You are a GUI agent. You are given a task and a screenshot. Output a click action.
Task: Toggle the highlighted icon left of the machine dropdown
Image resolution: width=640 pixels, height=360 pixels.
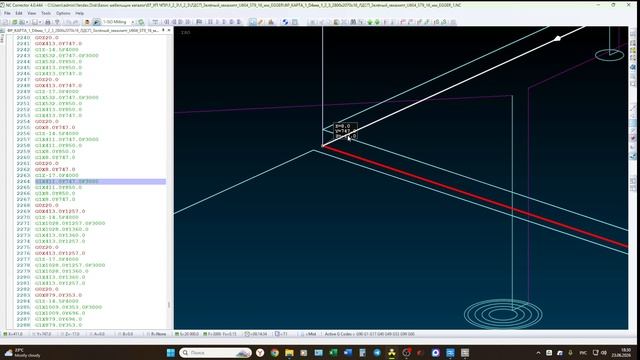(96, 22)
